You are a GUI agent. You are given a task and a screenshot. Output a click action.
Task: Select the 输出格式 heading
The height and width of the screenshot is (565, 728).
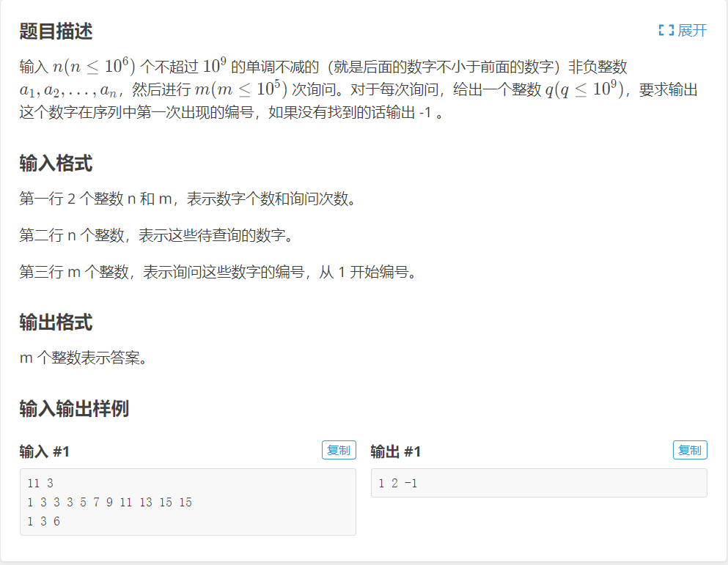(56, 322)
